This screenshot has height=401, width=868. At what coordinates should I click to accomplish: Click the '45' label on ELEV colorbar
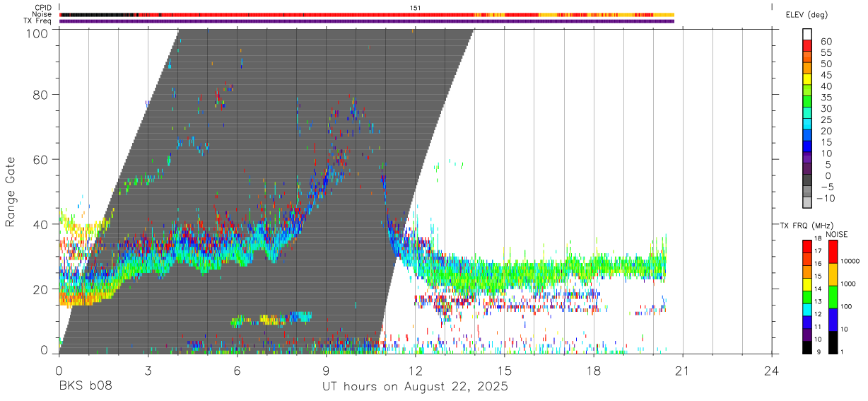pos(826,75)
